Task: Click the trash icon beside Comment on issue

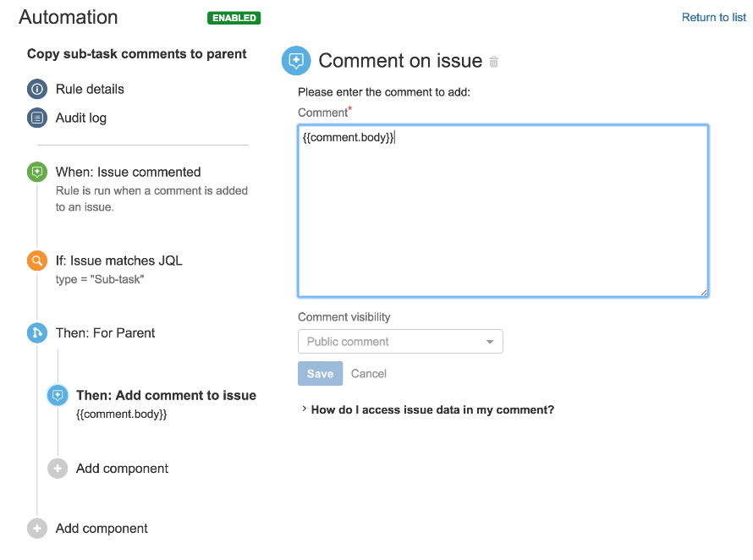Action: [494, 61]
